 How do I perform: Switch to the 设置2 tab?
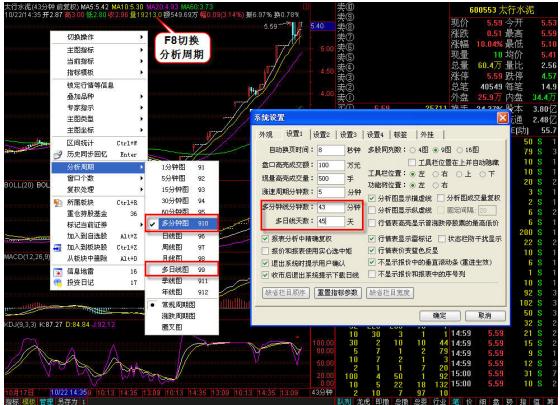[x=321, y=135]
